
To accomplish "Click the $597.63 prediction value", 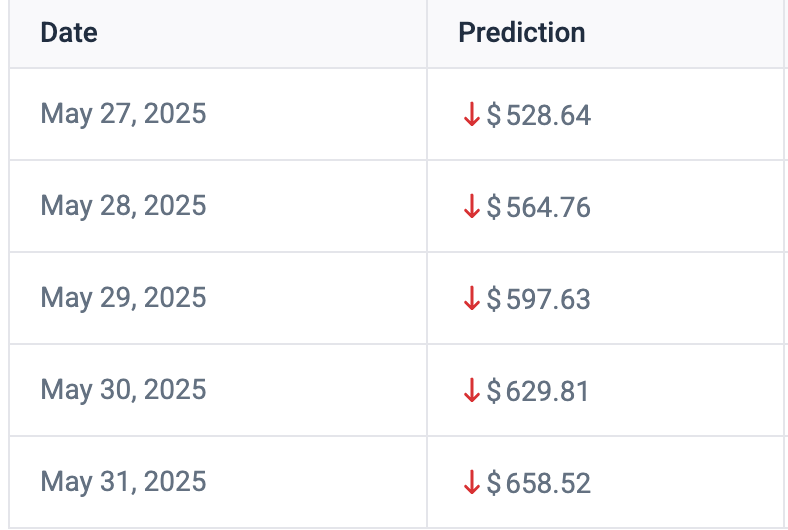I will click(538, 299).
